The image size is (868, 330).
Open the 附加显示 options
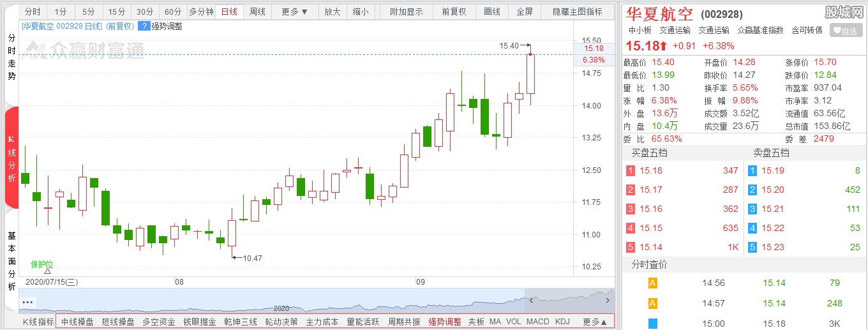406,11
